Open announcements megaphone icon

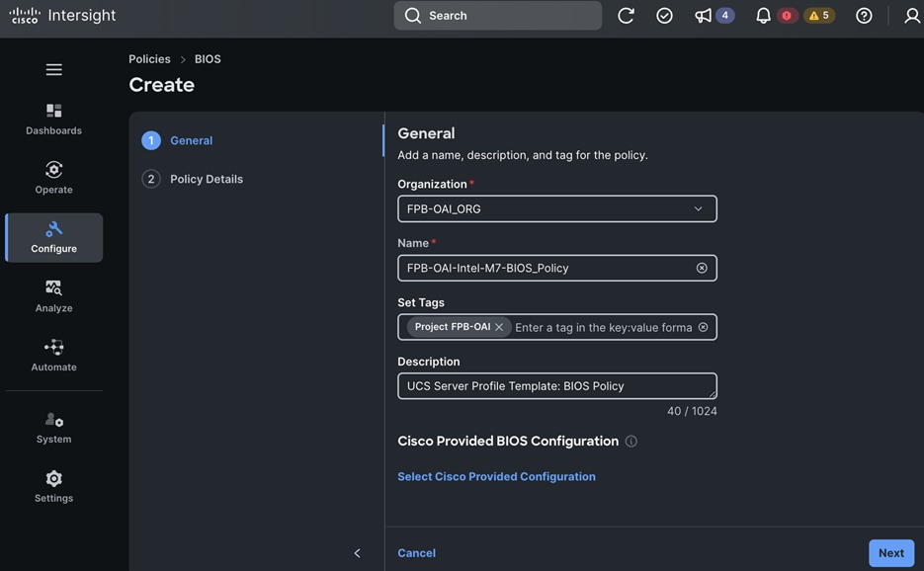point(703,16)
